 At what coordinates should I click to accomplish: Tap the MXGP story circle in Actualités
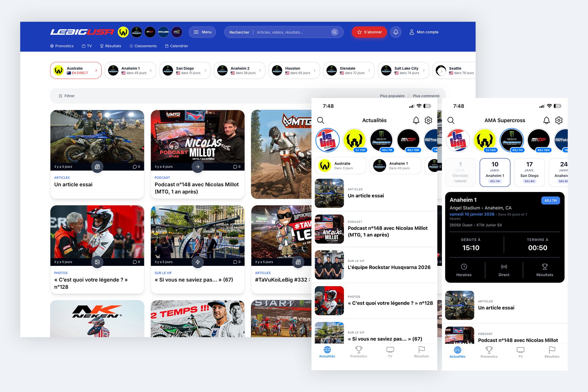(x=408, y=140)
